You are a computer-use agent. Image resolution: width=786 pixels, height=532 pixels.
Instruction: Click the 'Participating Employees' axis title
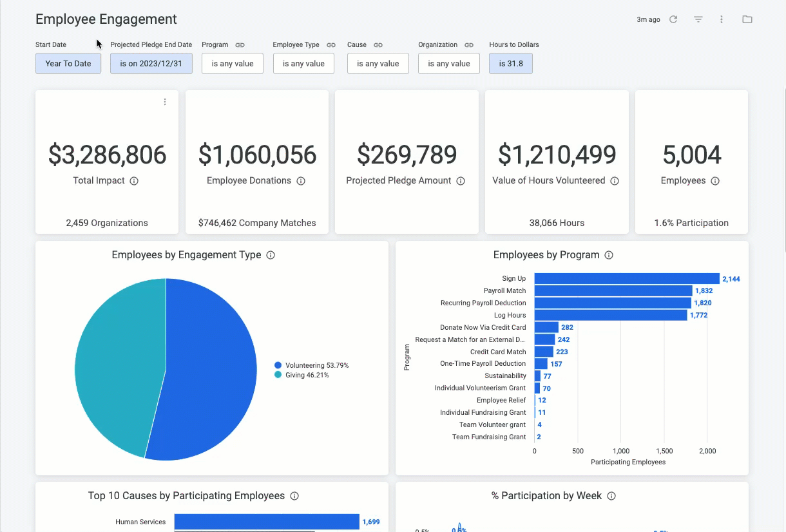(x=628, y=462)
